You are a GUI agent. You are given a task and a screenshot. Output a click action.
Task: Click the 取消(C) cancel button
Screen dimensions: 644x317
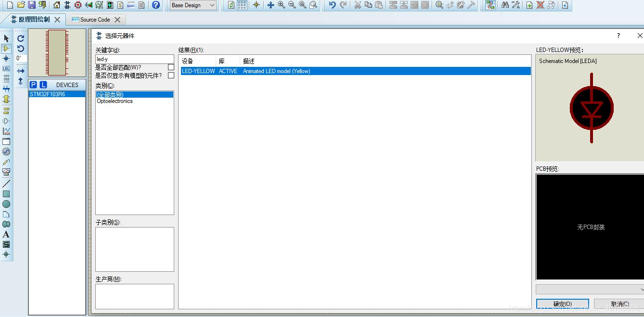[619, 304]
